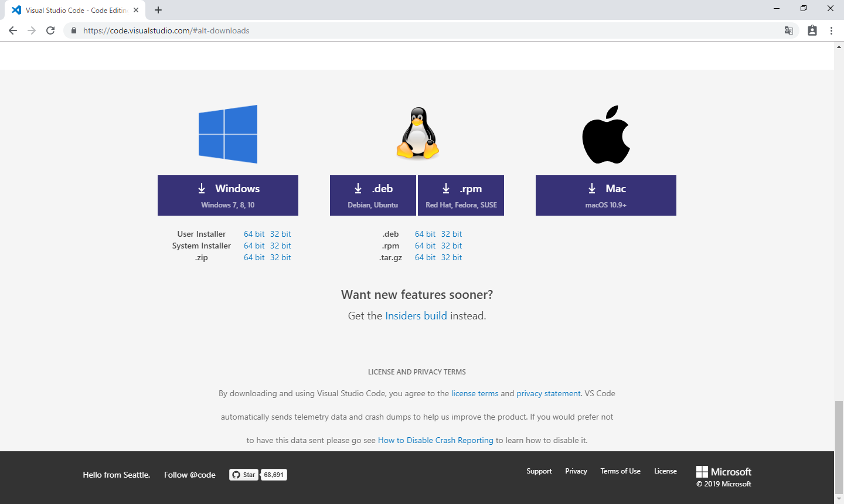Screen dimensions: 844x504
Task: Download Linux .rpm 64 bit link
Action: (x=426, y=246)
